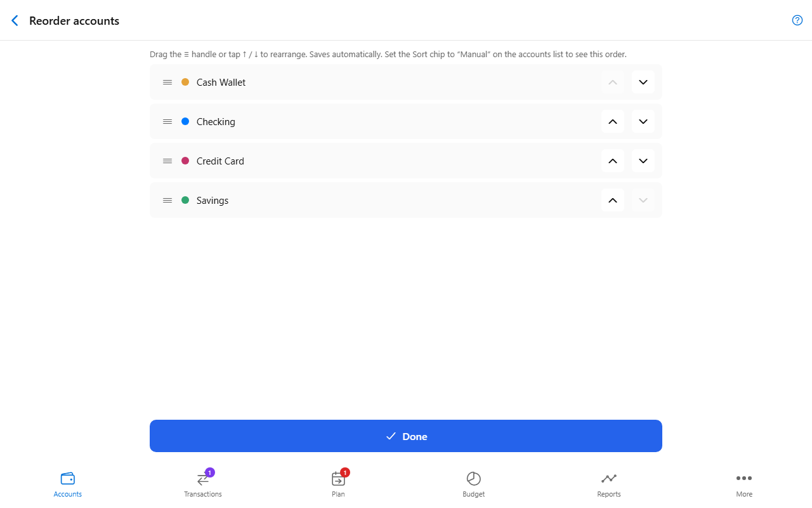Move Credit Card up one position
The height and width of the screenshot is (508, 812).
pos(613,161)
